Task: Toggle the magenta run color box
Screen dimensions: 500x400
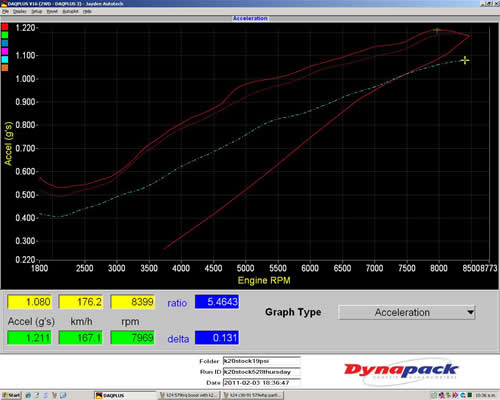Action: click(5, 51)
